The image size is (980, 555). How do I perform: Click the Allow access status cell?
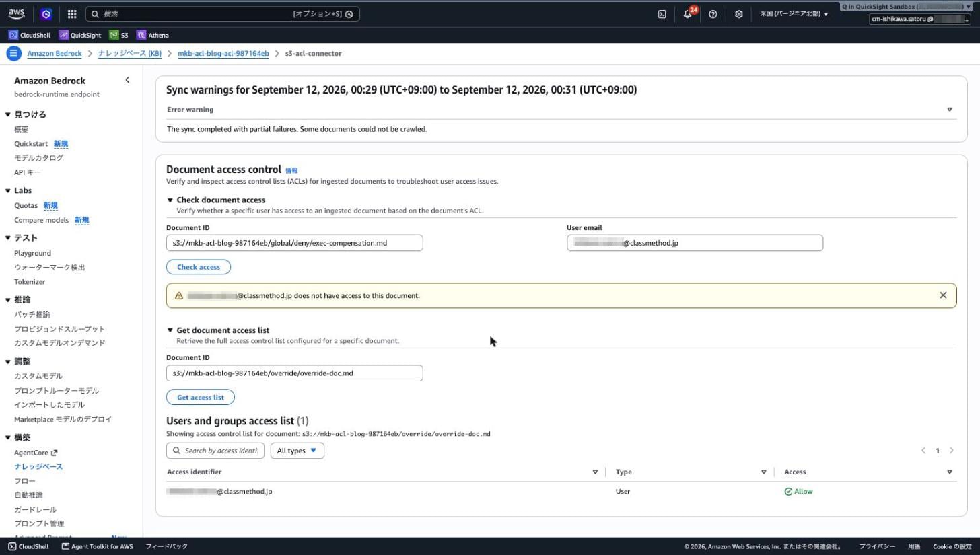(x=798, y=492)
